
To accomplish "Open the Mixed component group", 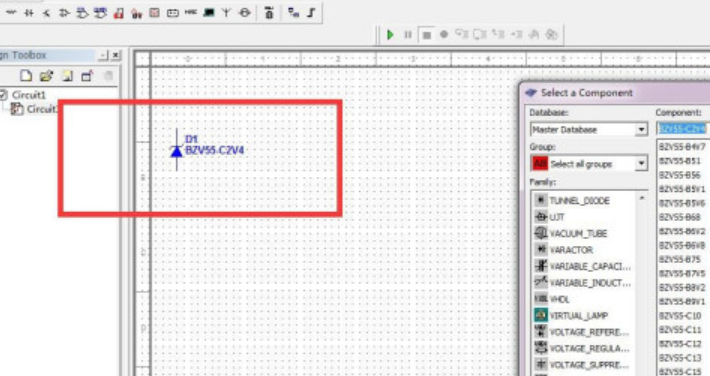I will click(136, 14).
